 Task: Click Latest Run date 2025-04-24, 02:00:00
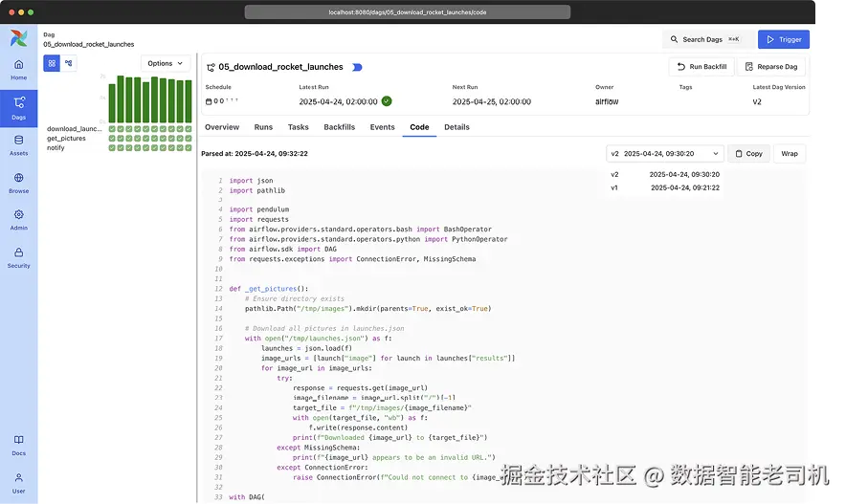pyautogui.click(x=338, y=101)
